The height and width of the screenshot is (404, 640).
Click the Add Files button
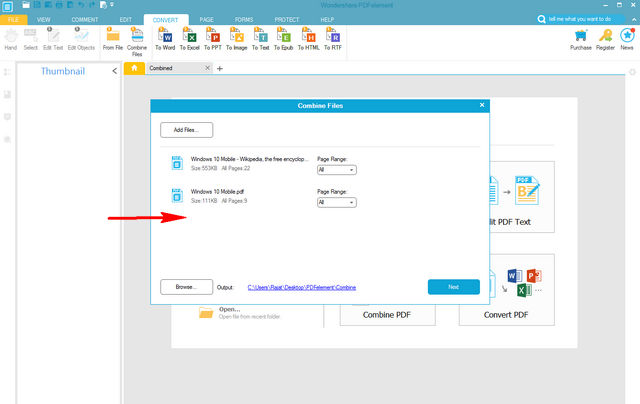coord(187,130)
